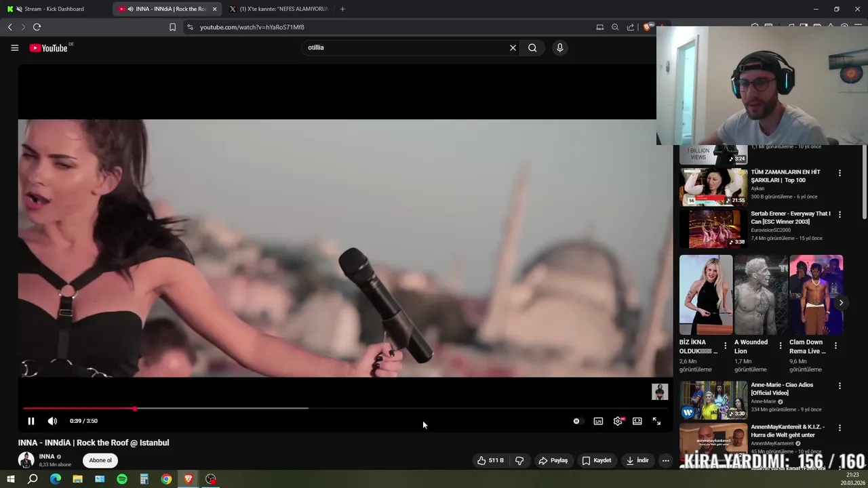Close the INNA YouTube tab

[x=215, y=9]
